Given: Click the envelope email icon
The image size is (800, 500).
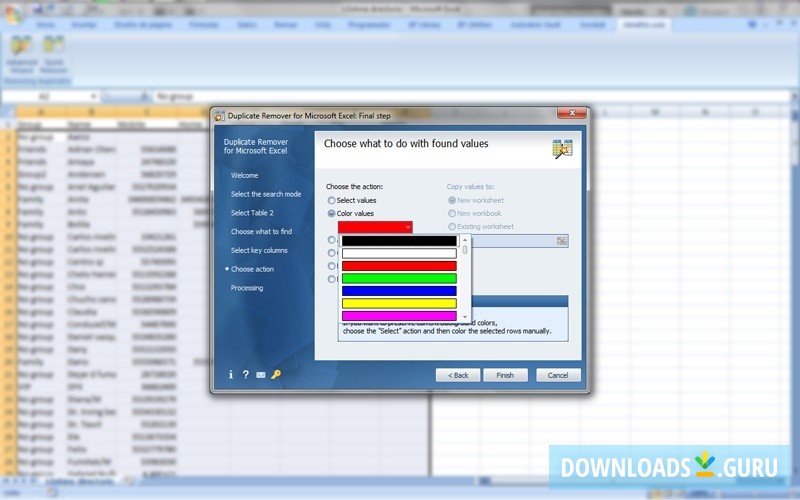Looking at the screenshot, I should click(261, 375).
